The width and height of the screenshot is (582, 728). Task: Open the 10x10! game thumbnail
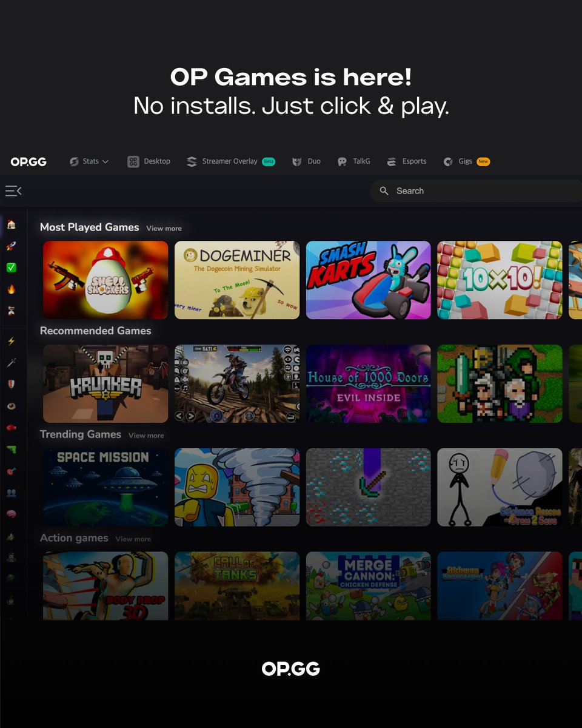tap(500, 280)
